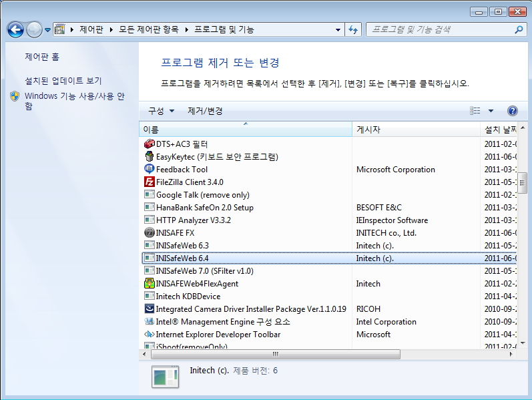Image resolution: width=532 pixels, height=400 pixels.
Task: Open Windows 기능 사용/사용 안 함 link
Action: tap(75, 102)
